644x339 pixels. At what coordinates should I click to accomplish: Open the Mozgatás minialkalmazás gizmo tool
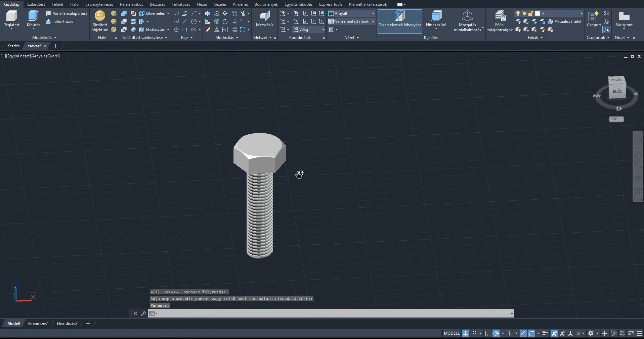[x=467, y=21]
